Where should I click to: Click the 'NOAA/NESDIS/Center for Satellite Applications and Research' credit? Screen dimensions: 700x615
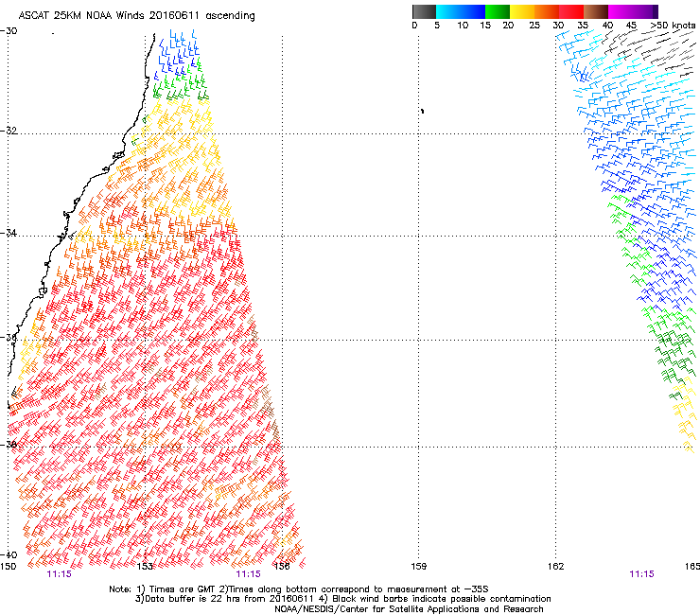click(409, 609)
